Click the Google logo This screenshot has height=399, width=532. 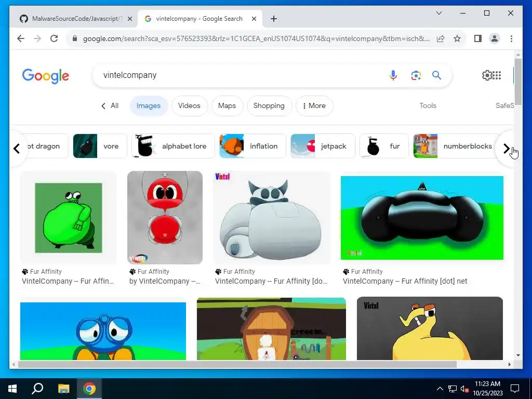pos(46,76)
